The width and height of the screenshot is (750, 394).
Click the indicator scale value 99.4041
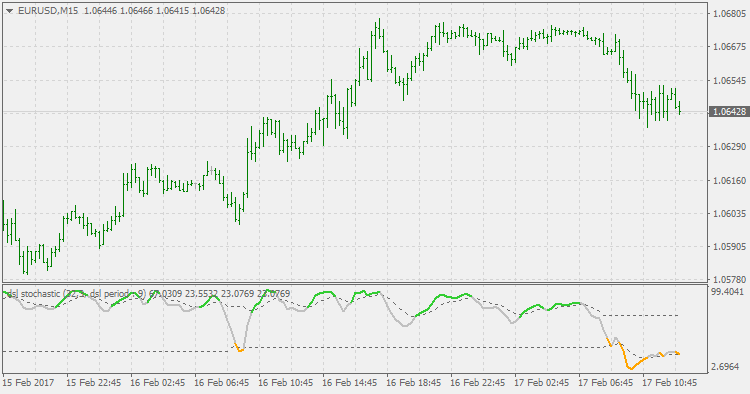click(728, 292)
